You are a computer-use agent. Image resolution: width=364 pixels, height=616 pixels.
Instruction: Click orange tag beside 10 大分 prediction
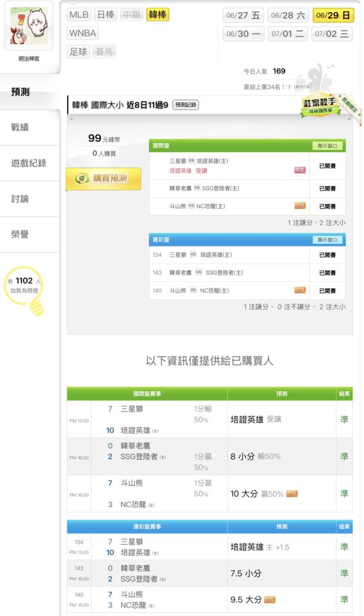point(292,494)
